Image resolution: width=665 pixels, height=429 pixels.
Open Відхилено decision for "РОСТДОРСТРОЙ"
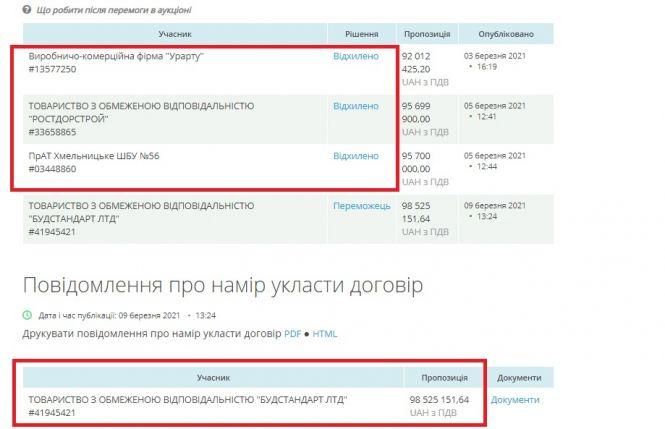356,106
